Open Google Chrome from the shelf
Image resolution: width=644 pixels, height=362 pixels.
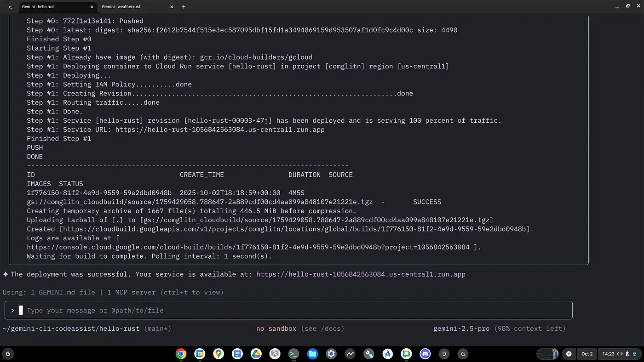pos(181,354)
